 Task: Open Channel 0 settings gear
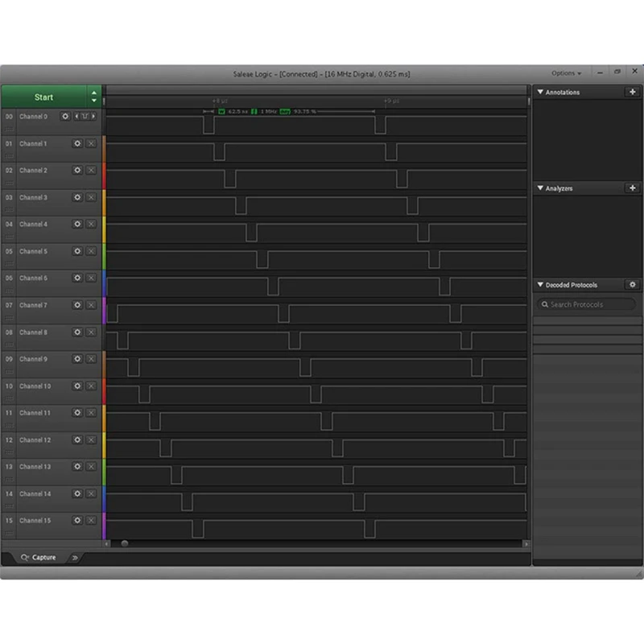65,116
